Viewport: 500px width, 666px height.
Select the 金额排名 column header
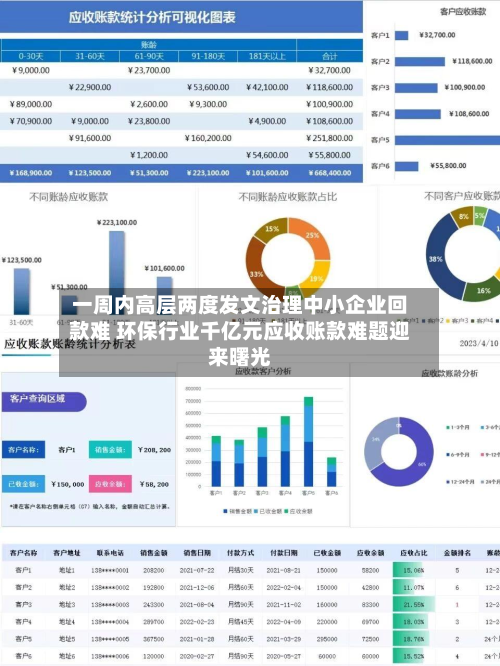[457, 553]
